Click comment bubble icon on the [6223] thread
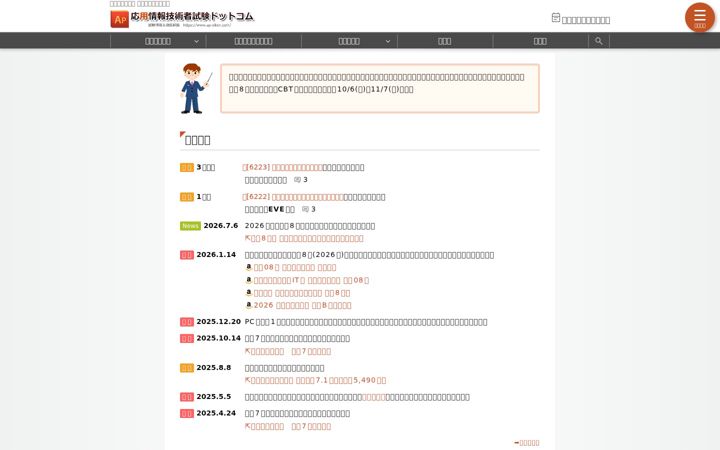The image size is (720, 450). click(297, 180)
